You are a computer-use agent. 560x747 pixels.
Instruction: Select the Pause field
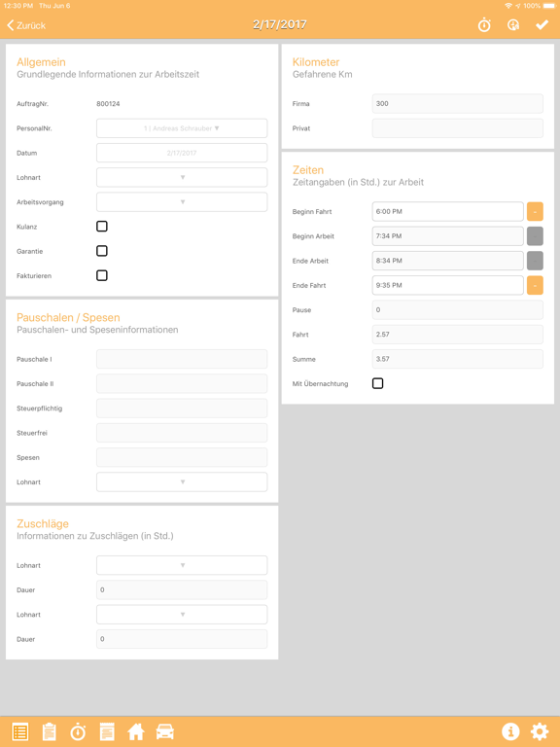(458, 309)
